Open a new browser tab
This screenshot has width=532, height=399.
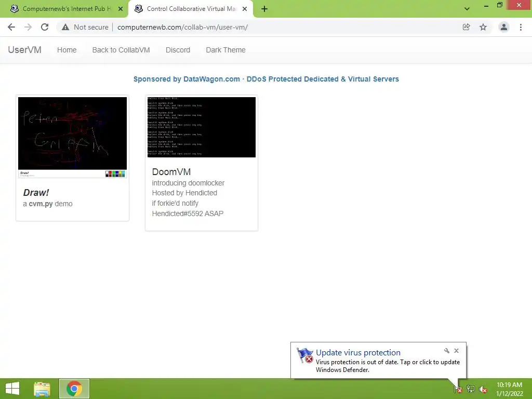(264, 9)
